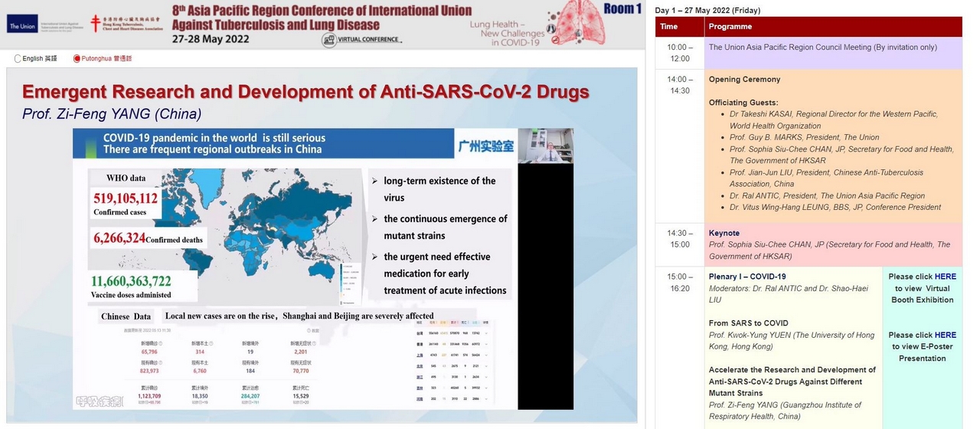Click the Opening Ceremony session heading
The height and width of the screenshot is (429, 980).
click(744, 79)
